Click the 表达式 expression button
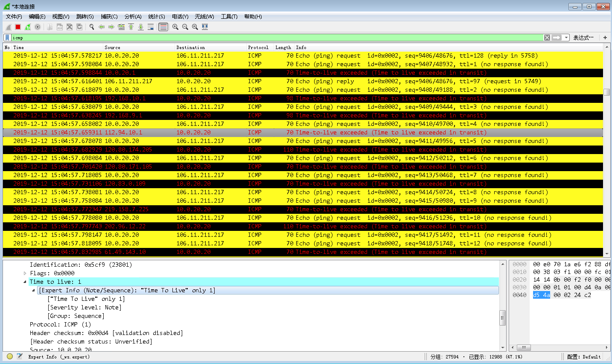This screenshot has height=364, width=612. (x=583, y=38)
